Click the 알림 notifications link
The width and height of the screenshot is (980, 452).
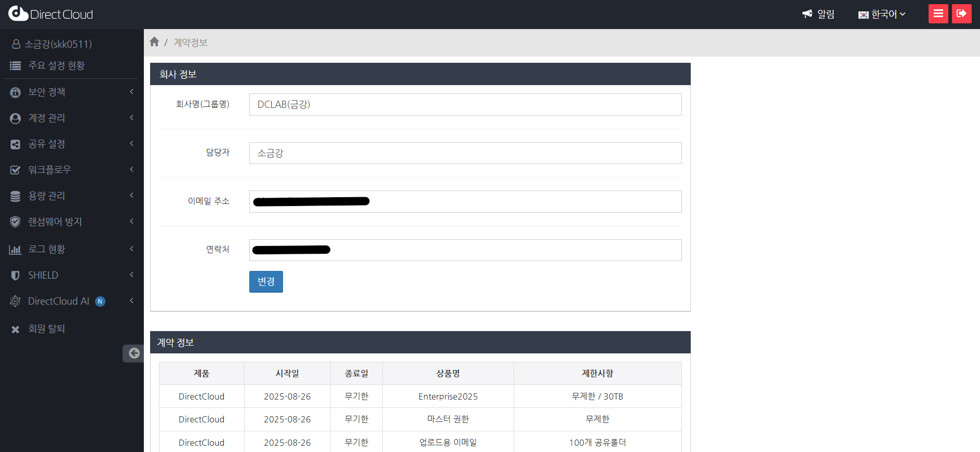[x=826, y=15]
